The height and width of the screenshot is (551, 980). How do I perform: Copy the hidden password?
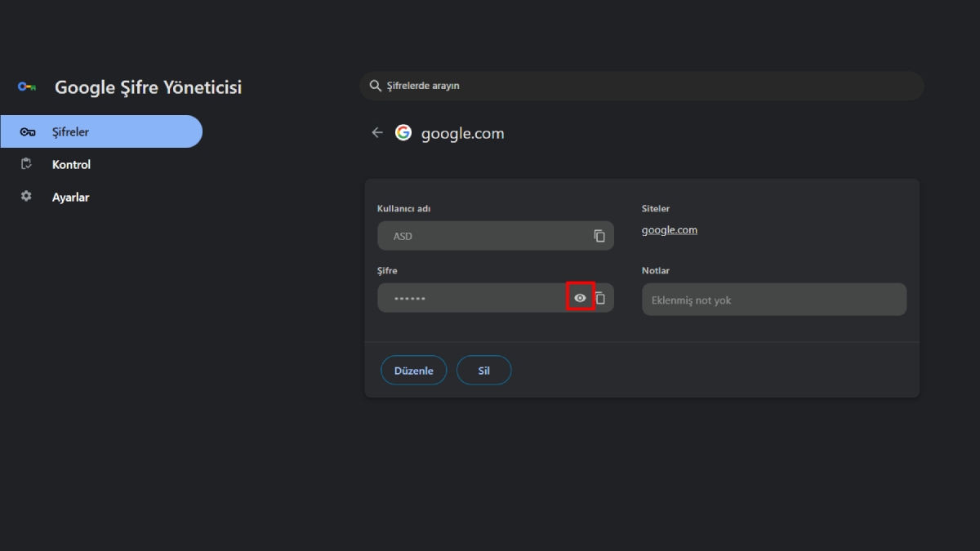600,298
